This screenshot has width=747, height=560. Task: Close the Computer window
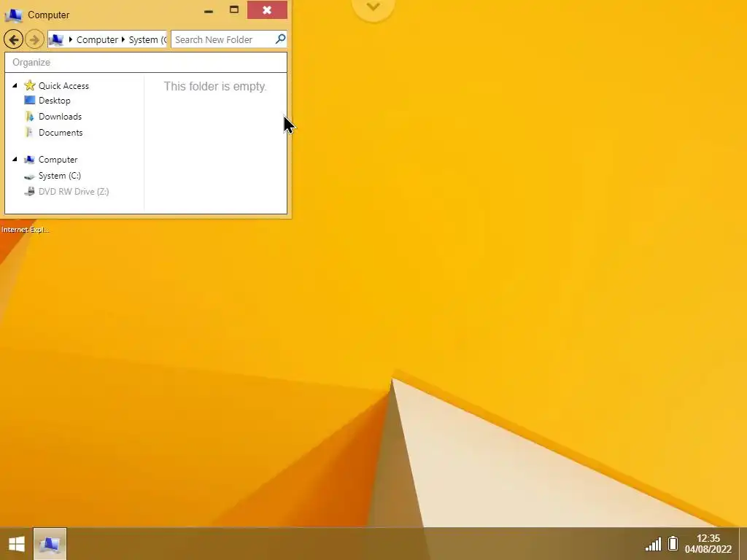pos(267,9)
